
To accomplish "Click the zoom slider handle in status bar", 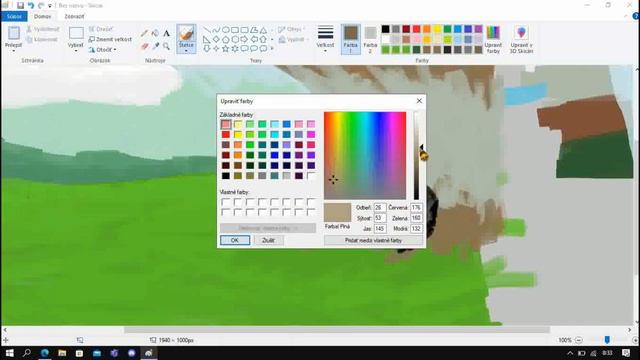I will [607, 340].
